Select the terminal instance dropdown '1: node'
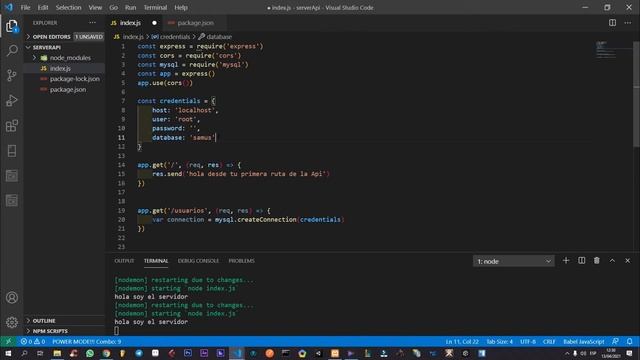The width and height of the screenshot is (640, 360). click(513, 261)
